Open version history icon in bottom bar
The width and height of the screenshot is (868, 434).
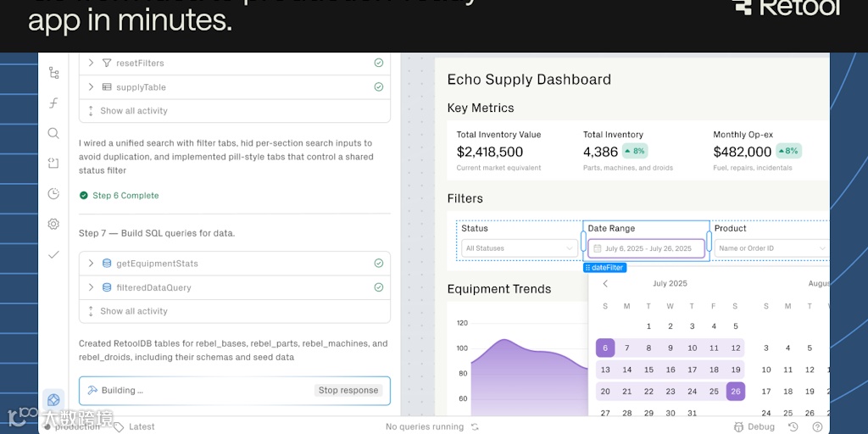(x=793, y=426)
